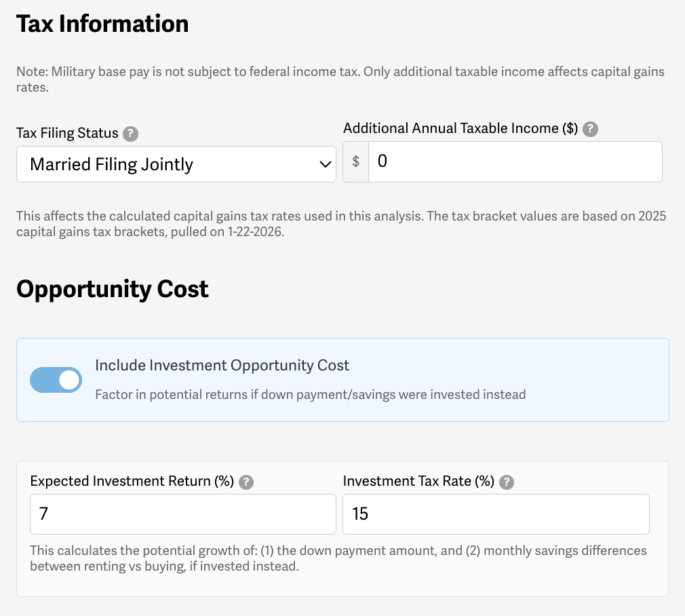Click the 'Factor in potential returns' description text
Image resolution: width=685 pixels, height=616 pixels.
click(x=310, y=395)
